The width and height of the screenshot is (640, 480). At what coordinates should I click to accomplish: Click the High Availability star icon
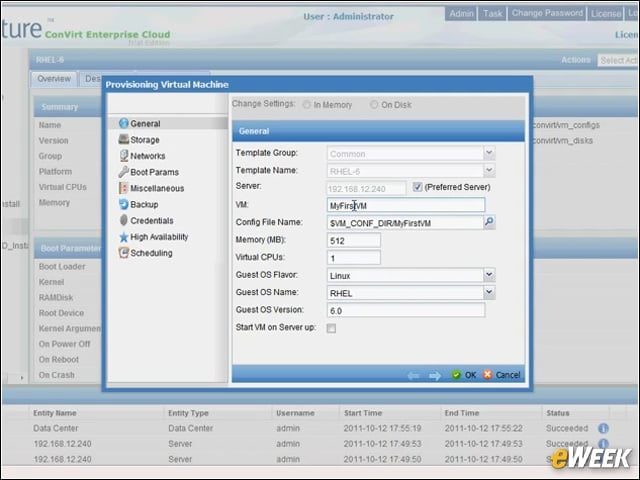tap(124, 237)
